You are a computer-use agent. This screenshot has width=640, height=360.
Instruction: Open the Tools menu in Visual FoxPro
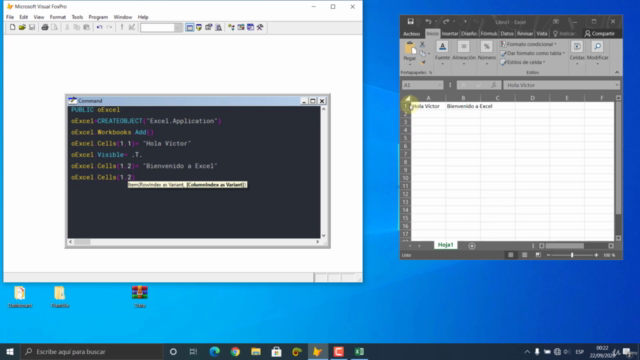tap(77, 17)
